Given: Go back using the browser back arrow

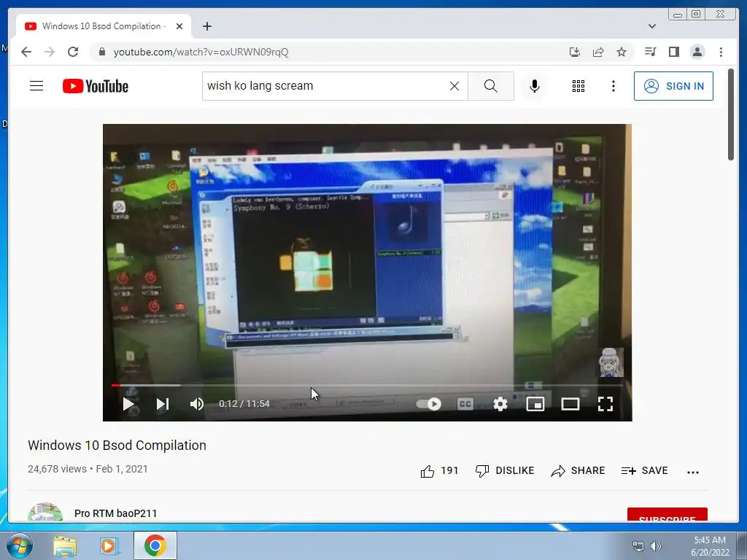Looking at the screenshot, I should point(26,52).
